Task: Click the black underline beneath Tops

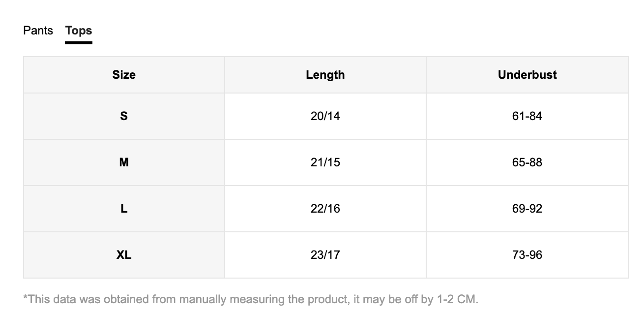Action: (x=79, y=43)
